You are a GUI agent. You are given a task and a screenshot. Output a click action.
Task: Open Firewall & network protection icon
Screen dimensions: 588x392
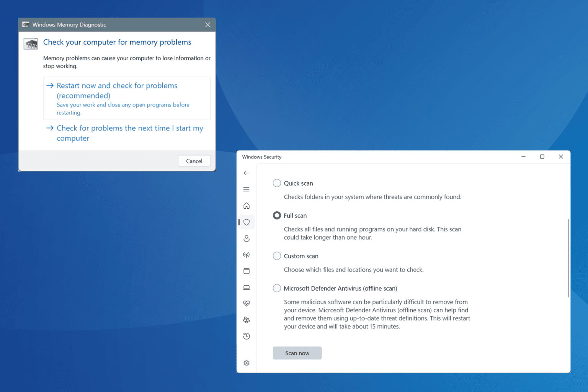[x=247, y=255]
